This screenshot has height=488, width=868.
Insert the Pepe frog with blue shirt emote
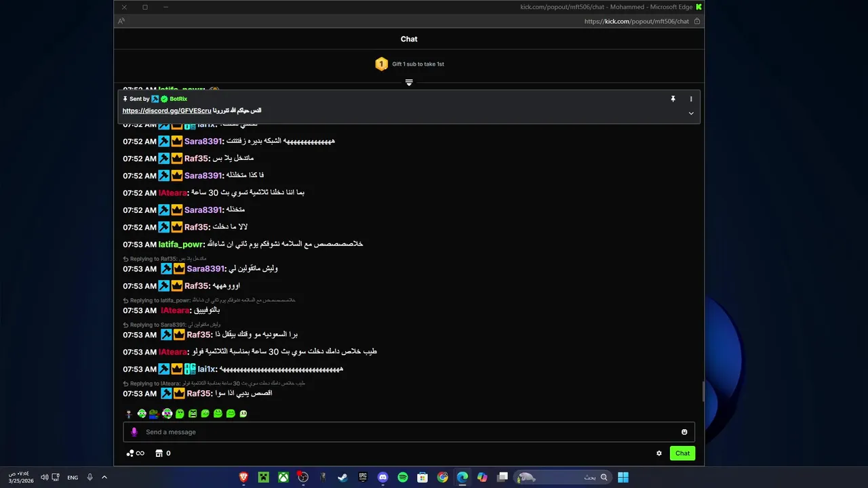154,413
